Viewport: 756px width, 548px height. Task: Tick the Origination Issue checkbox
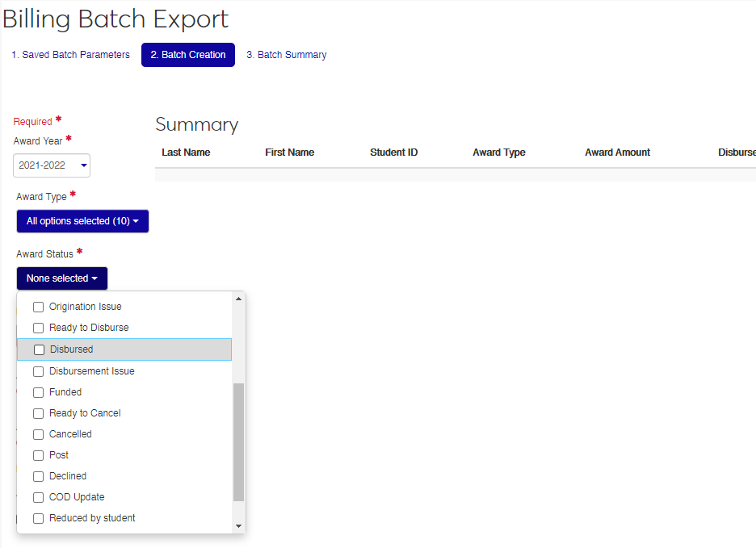(x=38, y=307)
